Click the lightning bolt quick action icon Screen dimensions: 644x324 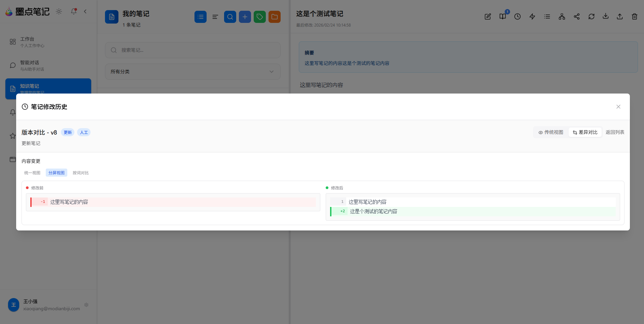click(x=532, y=16)
